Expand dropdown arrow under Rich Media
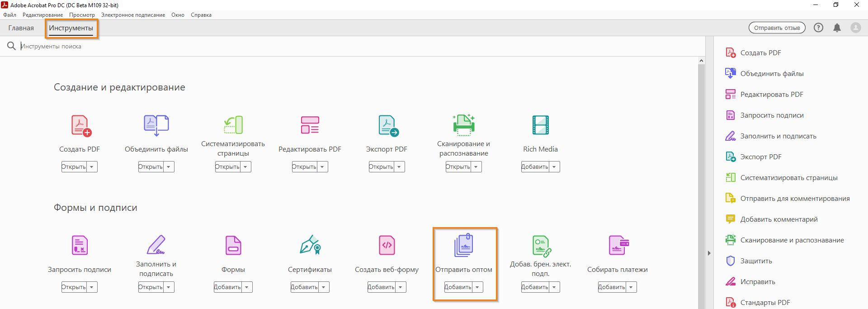The height and width of the screenshot is (309, 868). 554,166
